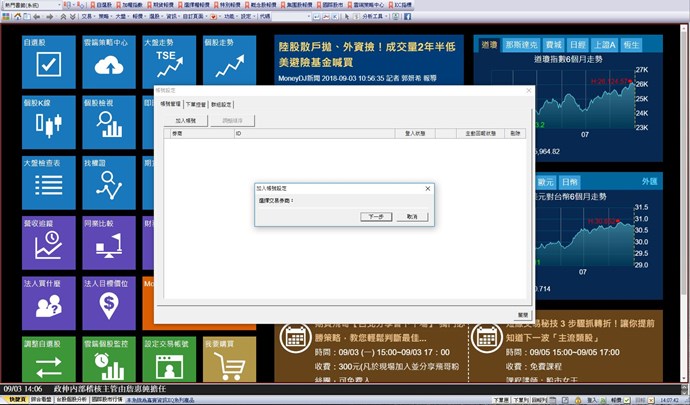Click the 加入帳號 button
The width and height of the screenshot is (690, 405).
point(184,120)
